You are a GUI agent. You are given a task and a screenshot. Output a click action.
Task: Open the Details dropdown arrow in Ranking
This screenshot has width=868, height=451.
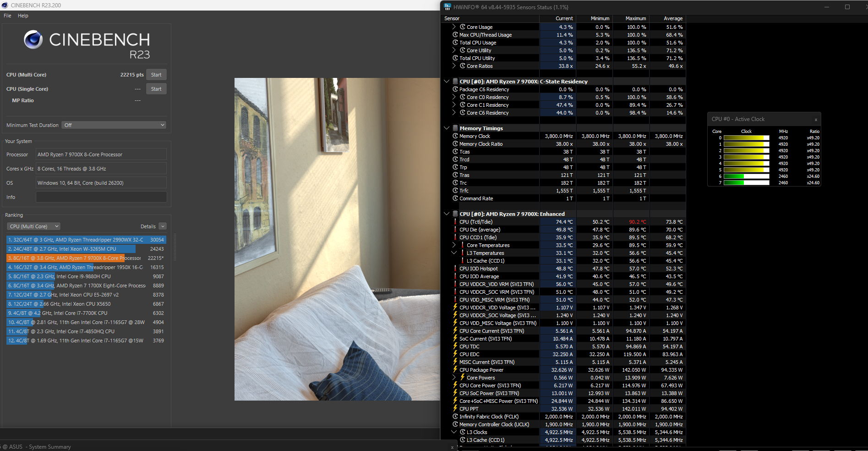coord(163,226)
